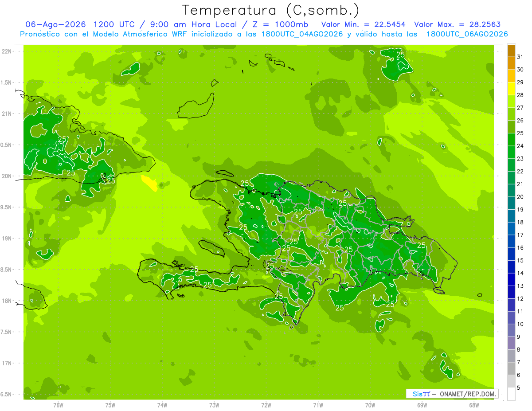The height and width of the screenshot is (411, 532).
Task: Click the '69W' longitude label
Action: pos(422,405)
